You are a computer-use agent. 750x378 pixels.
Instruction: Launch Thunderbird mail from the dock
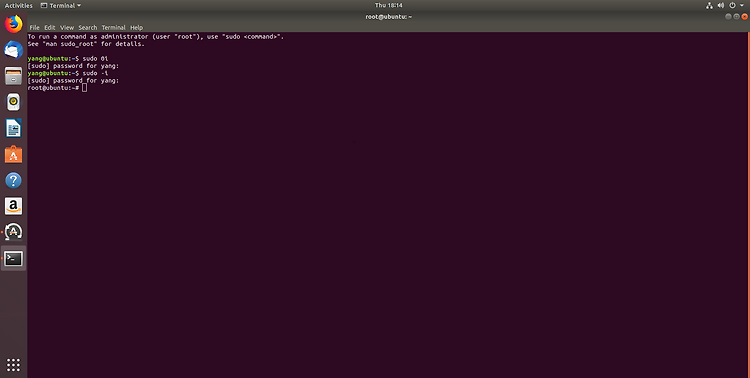pos(13,50)
